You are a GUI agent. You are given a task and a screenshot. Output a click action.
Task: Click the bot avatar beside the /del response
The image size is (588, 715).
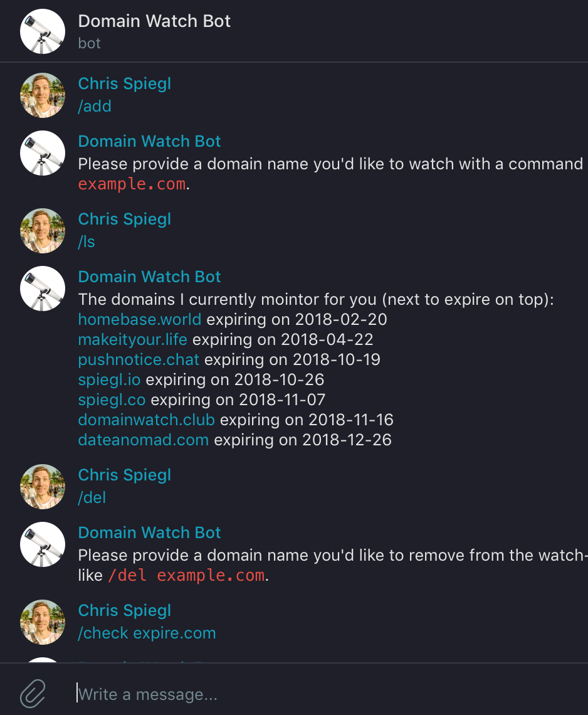[x=42, y=544]
